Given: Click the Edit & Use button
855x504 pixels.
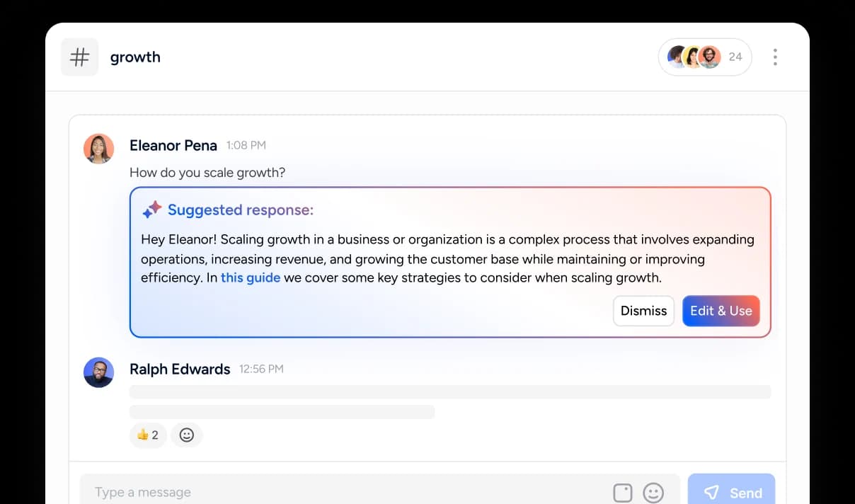Looking at the screenshot, I should [x=721, y=311].
